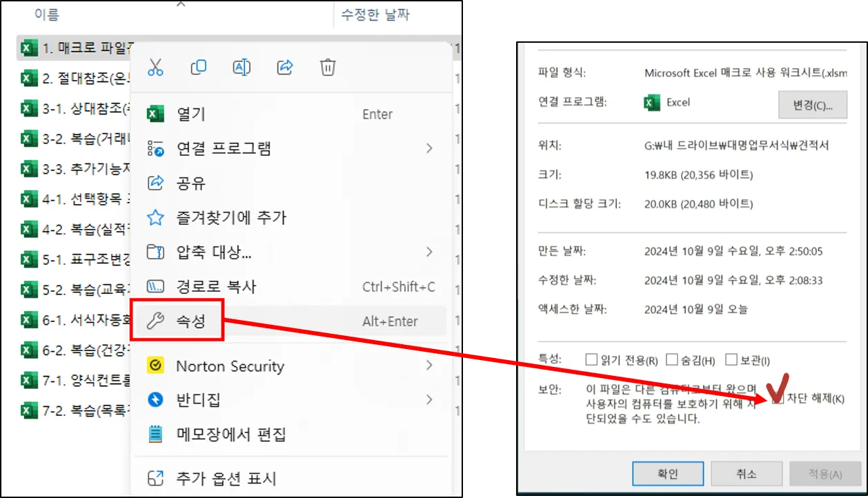This screenshot has height=498, width=868.
Task: Check the 숨김(H) attribute checkbox
Action: click(x=672, y=359)
